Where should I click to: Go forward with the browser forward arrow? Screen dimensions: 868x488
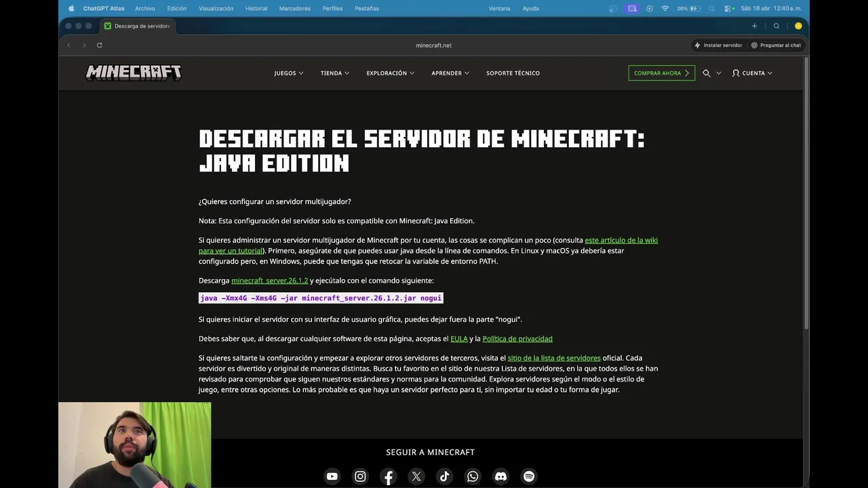(x=84, y=45)
